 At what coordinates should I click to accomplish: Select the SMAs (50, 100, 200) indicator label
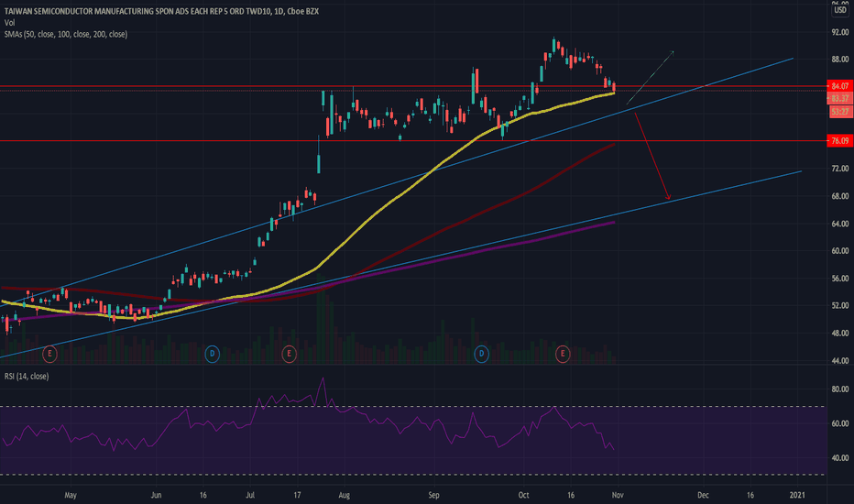coord(65,34)
